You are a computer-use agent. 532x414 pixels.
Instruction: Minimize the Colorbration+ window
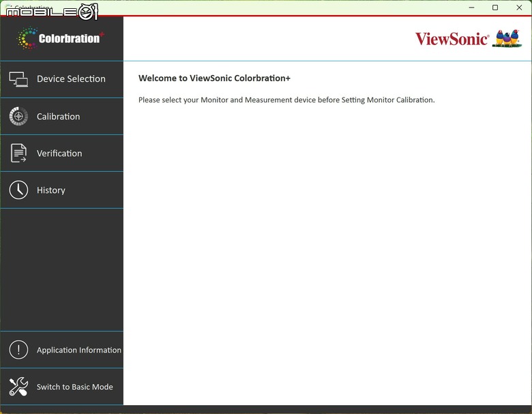[x=471, y=8]
